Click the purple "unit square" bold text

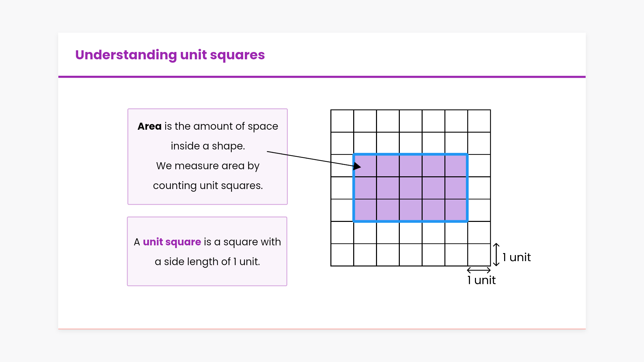coord(172,242)
